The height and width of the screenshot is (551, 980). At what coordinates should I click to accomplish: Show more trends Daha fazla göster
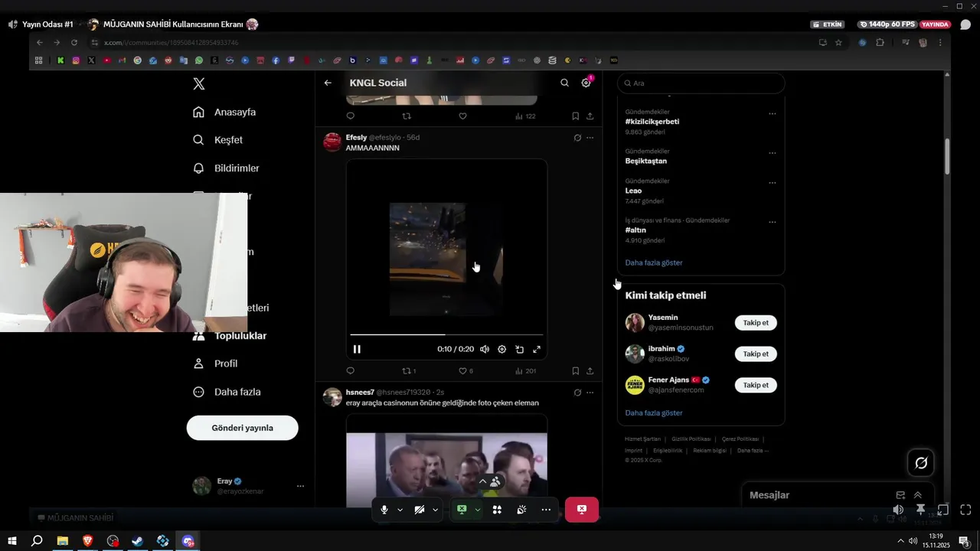[654, 262]
